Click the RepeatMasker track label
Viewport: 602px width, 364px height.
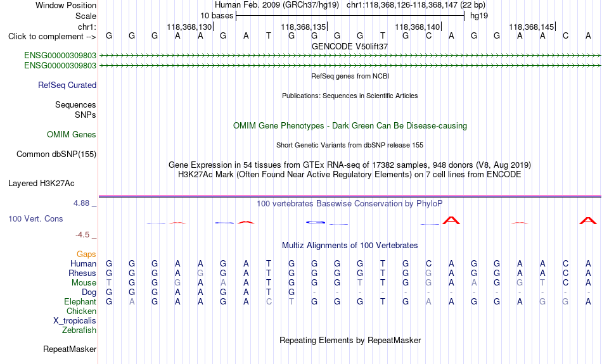(70, 349)
